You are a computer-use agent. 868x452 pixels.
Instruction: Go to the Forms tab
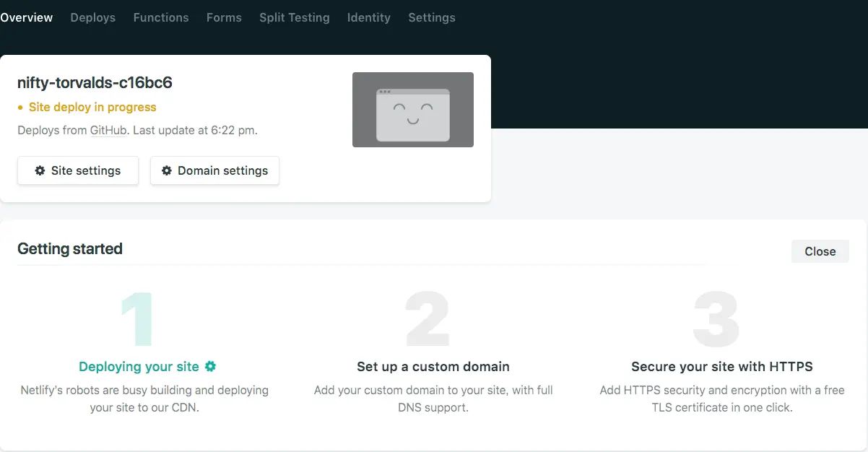224,17
